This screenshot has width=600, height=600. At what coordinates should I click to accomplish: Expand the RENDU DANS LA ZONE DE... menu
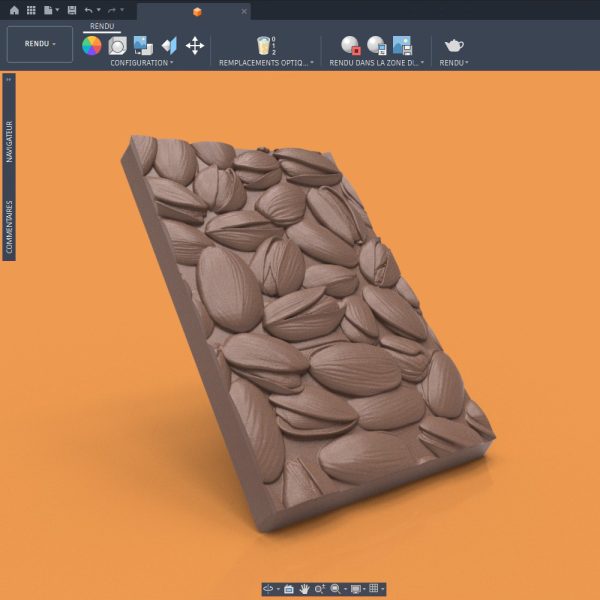click(x=377, y=63)
